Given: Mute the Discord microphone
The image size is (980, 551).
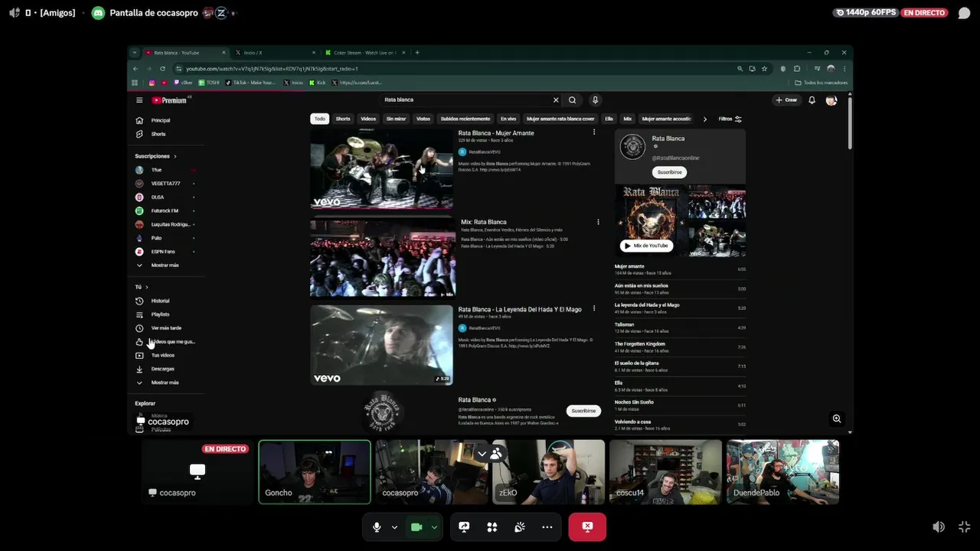Looking at the screenshot, I should click(376, 527).
